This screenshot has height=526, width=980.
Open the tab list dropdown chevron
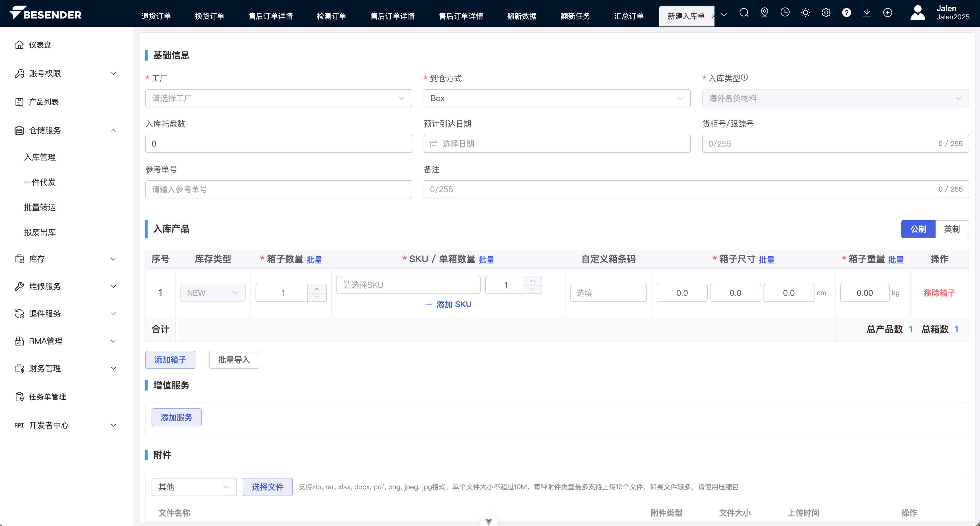724,15
